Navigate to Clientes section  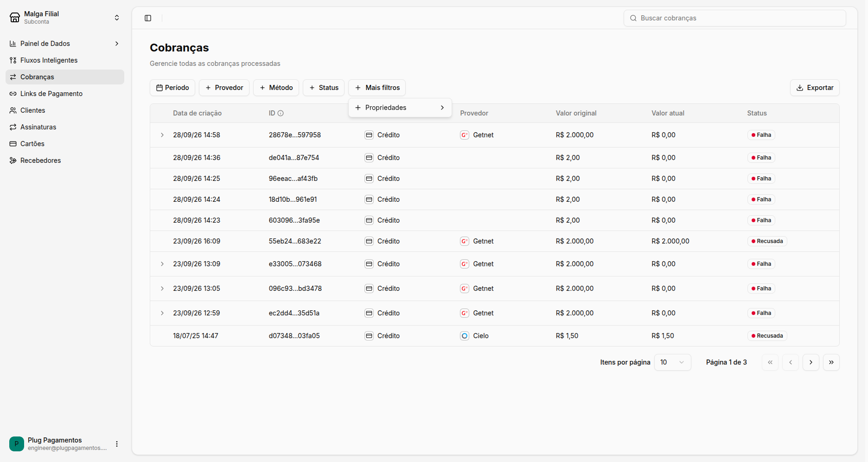click(x=65, y=110)
